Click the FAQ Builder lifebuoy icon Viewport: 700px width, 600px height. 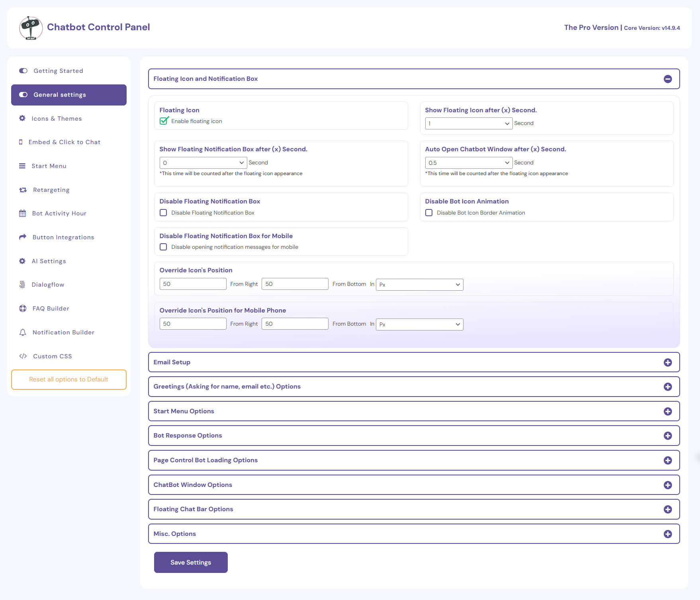tap(23, 308)
